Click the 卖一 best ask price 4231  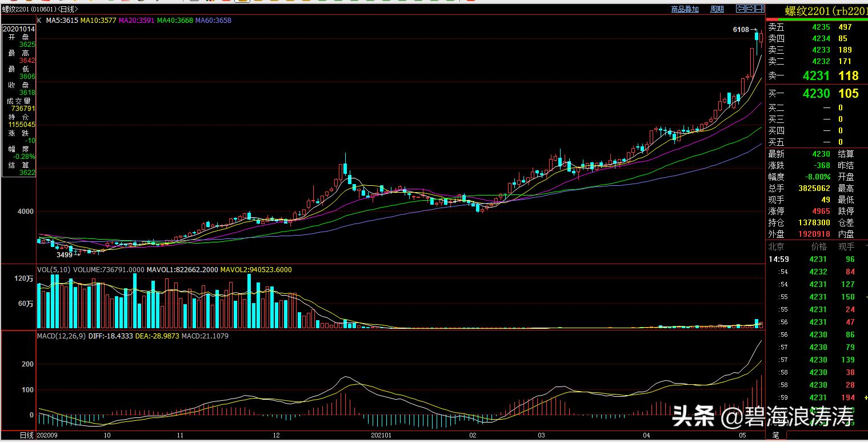pos(816,75)
